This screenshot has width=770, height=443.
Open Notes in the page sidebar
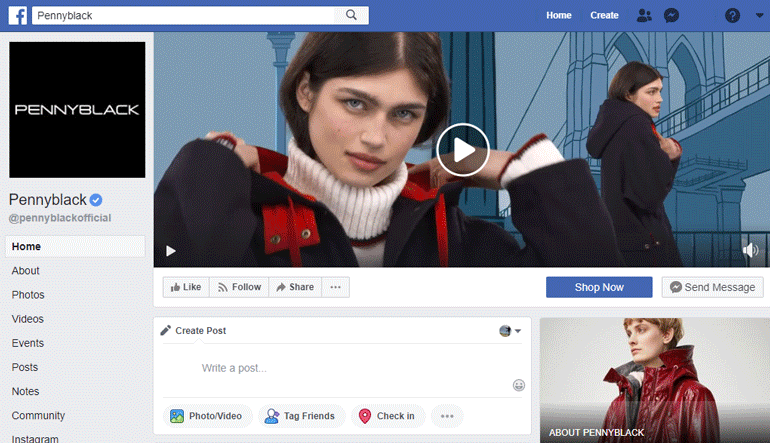coord(25,391)
